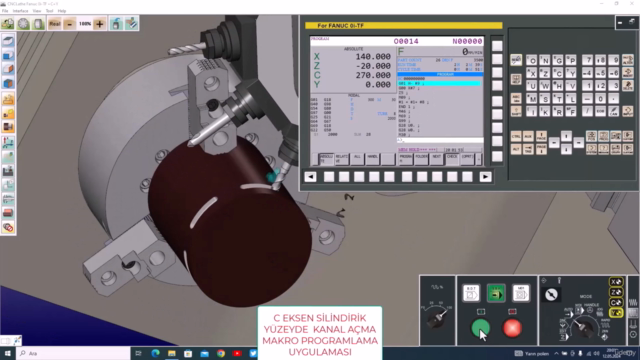The width and height of the screenshot is (640, 360).
Task: Click the CTRL key on the keypad
Action: (x=516, y=136)
